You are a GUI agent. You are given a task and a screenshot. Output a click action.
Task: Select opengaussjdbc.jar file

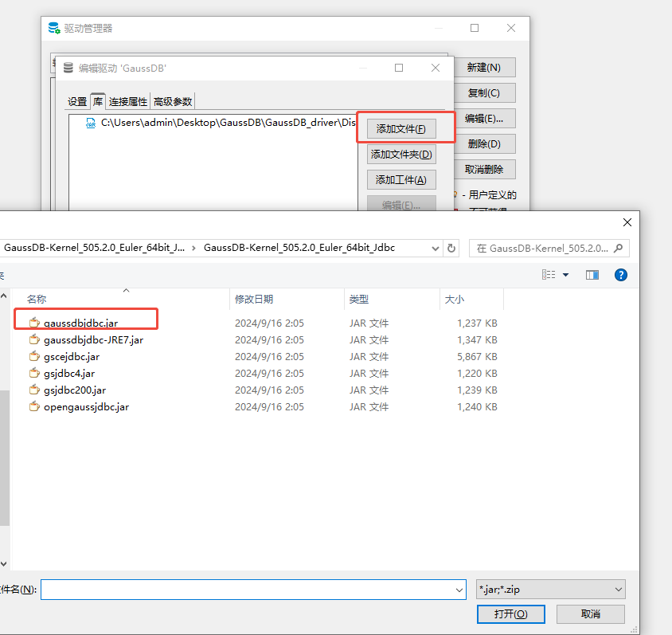click(86, 406)
